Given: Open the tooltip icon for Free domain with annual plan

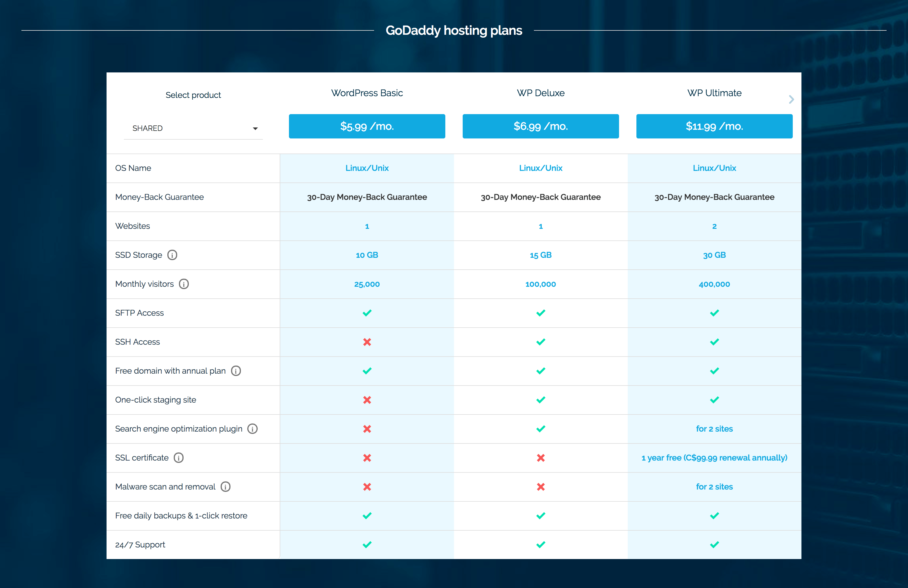Looking at the screenshot, I should click(x=236, y=370).
